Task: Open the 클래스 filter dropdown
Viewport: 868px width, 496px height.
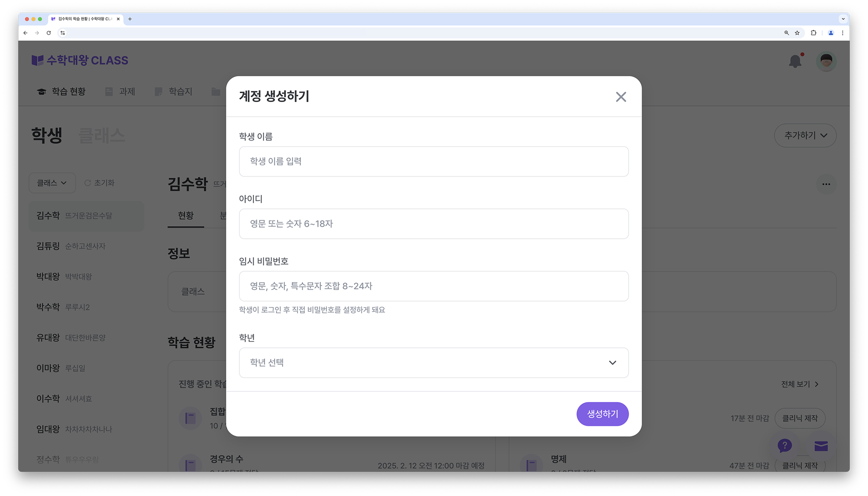Action: 52,183
